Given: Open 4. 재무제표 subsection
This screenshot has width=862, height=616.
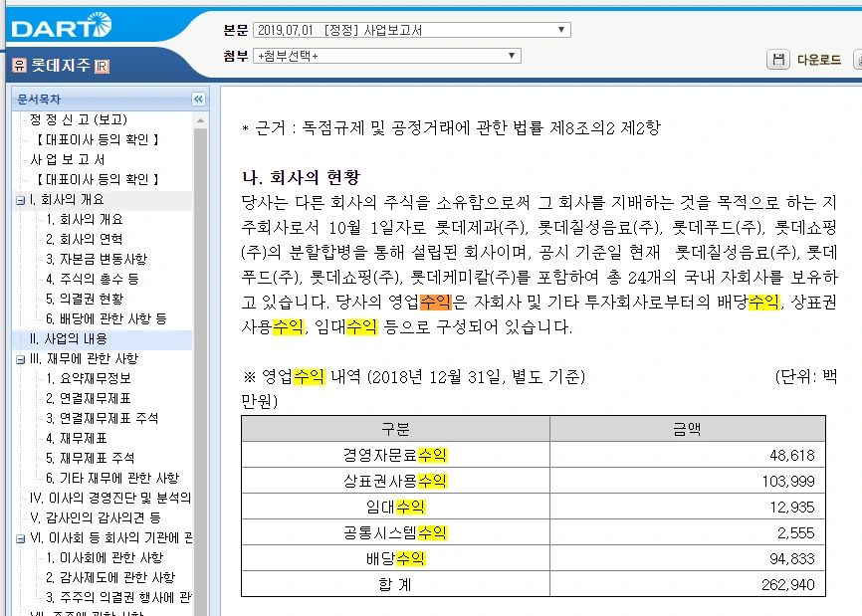Looking at the screenshot, I should [x=77, y=439].
